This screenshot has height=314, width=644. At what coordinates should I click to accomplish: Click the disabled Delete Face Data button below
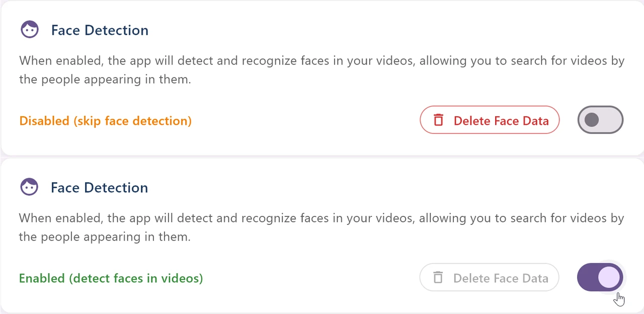(489, 277)
